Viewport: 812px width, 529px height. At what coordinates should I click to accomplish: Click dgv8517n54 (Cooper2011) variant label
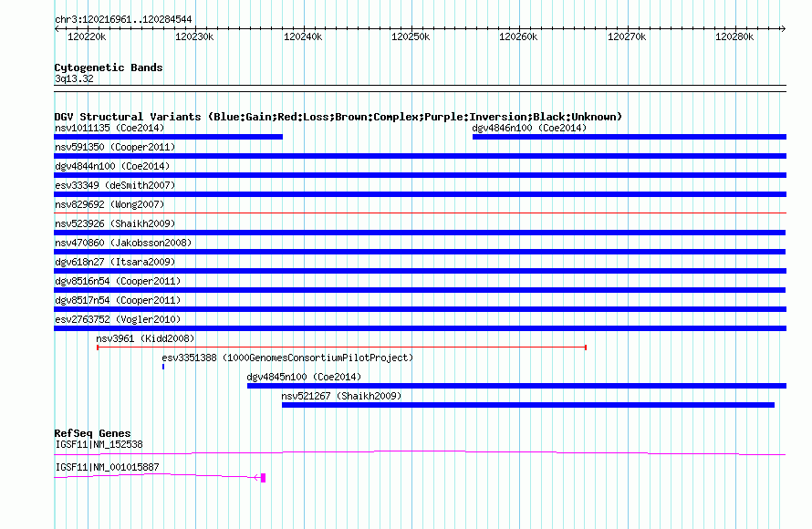click(x=118, y=300)
